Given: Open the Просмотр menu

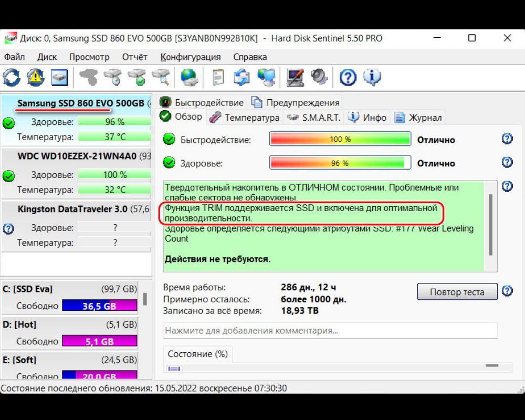Looking at the screenshot, I should 89,57.
